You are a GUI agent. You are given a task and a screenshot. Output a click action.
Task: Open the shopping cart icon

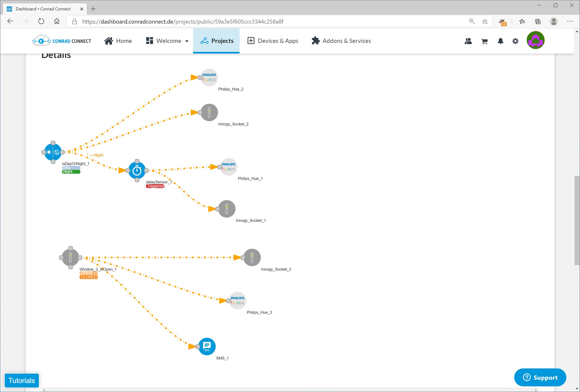485,41
